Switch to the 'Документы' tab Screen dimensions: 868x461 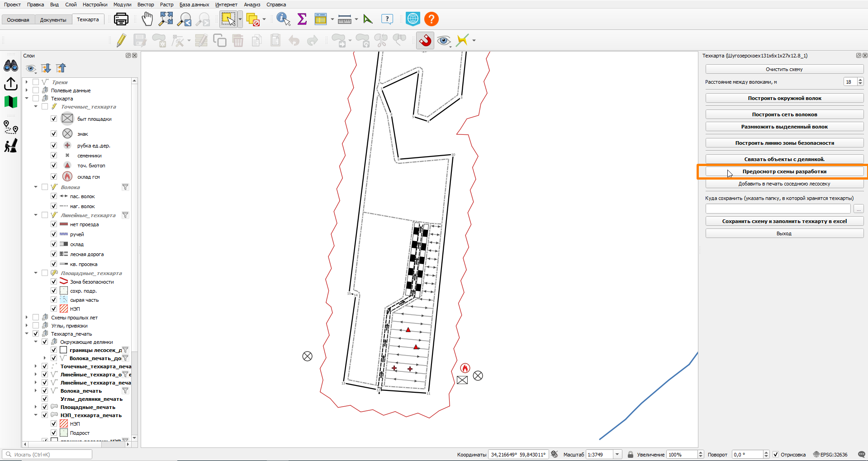click(x=53, y=20)
